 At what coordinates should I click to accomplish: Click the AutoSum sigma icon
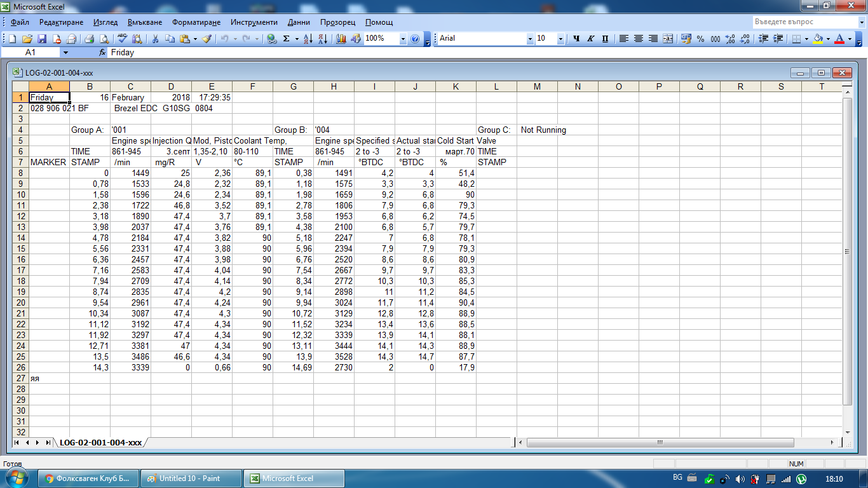pos(287,39)
